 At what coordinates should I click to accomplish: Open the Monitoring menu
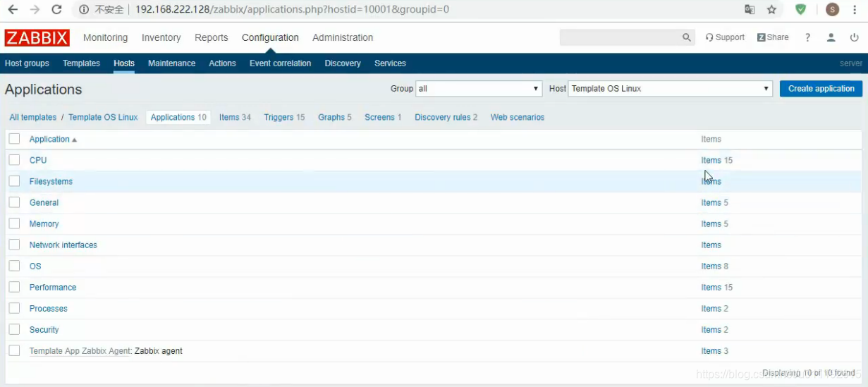[x=105, y=37]
